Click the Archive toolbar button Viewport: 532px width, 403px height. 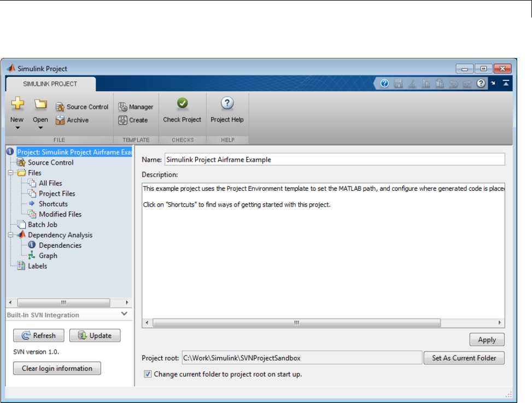[72, 120]
